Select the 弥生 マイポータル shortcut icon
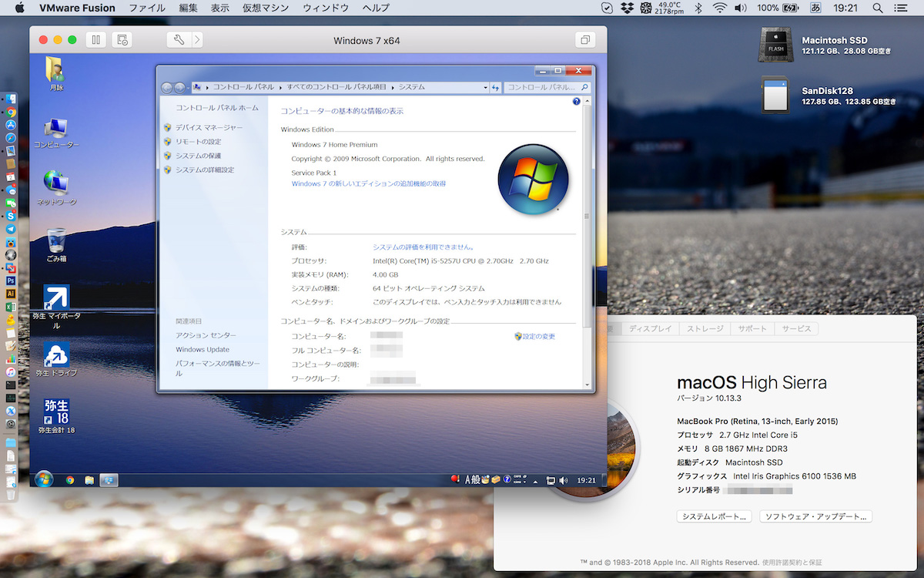 click(57, 307)
